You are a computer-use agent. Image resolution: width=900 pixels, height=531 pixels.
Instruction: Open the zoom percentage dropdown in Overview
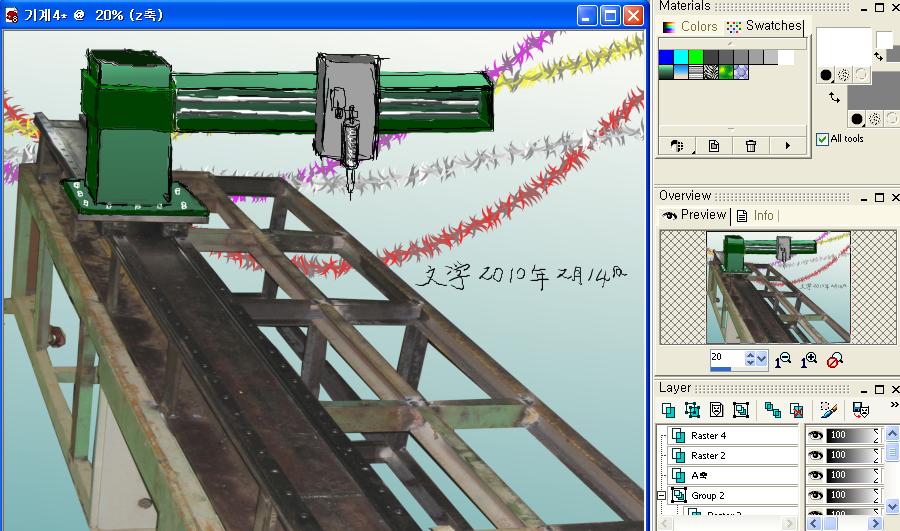(762, 358)
